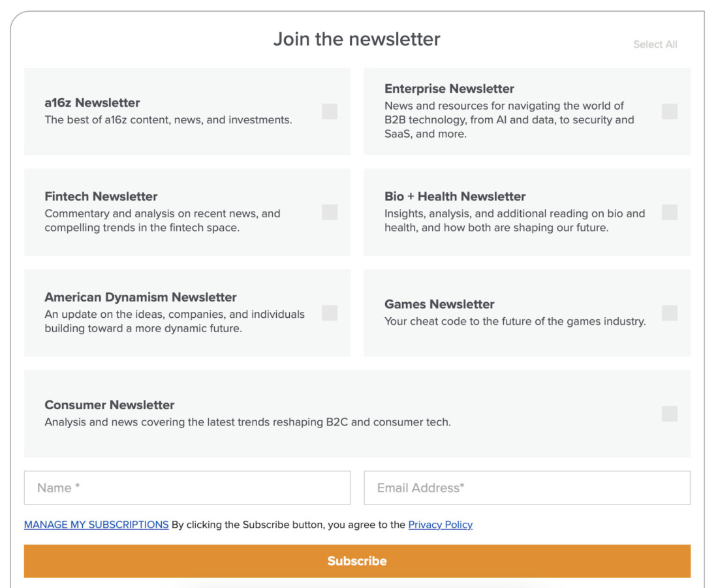Select the American Dynamism Newsletter checkbox
This screenshot has height=588, width=718.
pos(329,313)
